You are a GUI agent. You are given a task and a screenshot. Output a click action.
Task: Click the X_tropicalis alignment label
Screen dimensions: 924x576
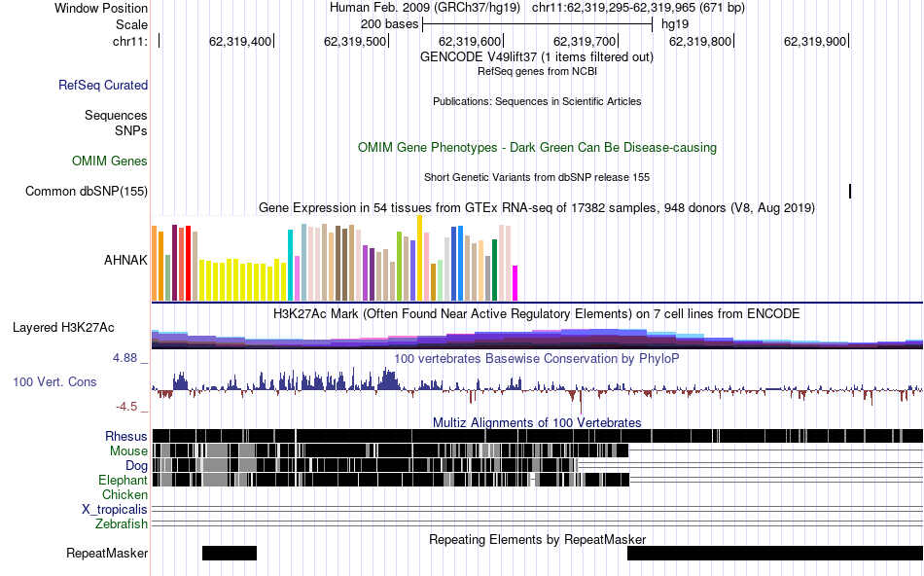pyautogui.click(x=115, y=510)
